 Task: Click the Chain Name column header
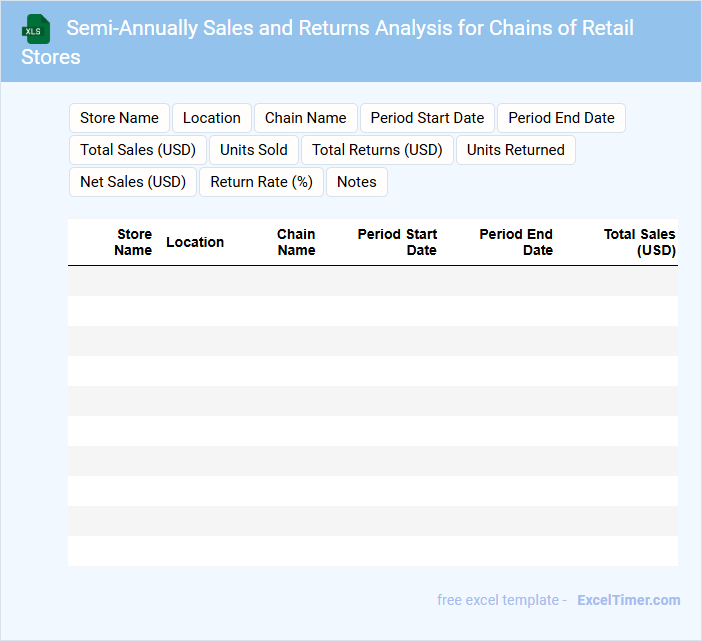(296, 242)
